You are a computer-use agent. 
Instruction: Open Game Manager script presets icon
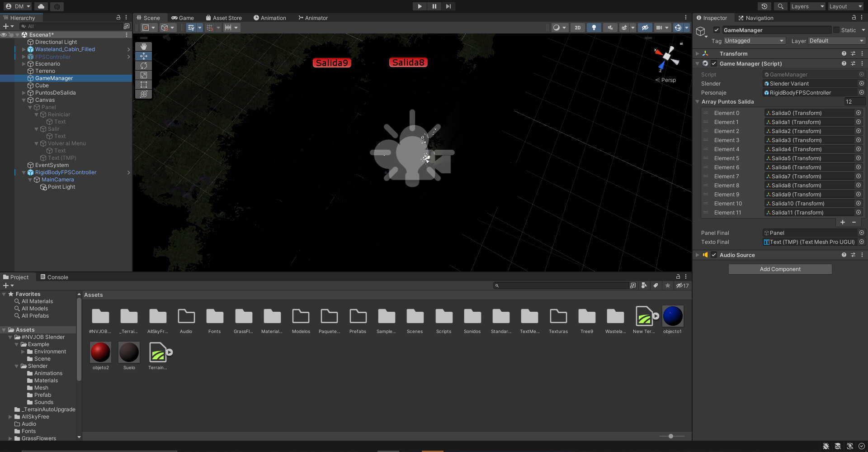[x=853, y=64]
